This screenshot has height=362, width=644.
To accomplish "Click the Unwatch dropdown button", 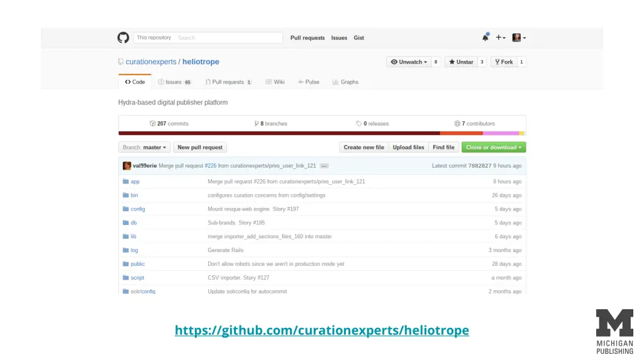I will click(409, 62).
